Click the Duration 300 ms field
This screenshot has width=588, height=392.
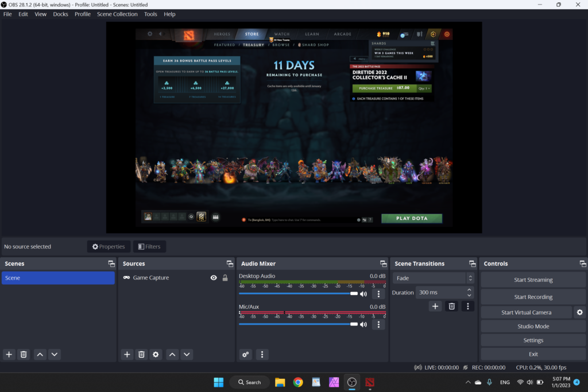444,292
